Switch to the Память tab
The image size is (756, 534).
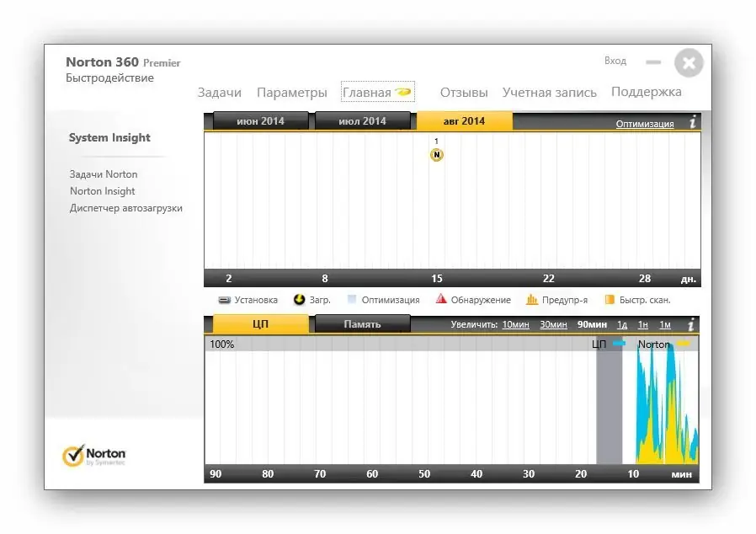pyautogui.click(x=362, y=324)
